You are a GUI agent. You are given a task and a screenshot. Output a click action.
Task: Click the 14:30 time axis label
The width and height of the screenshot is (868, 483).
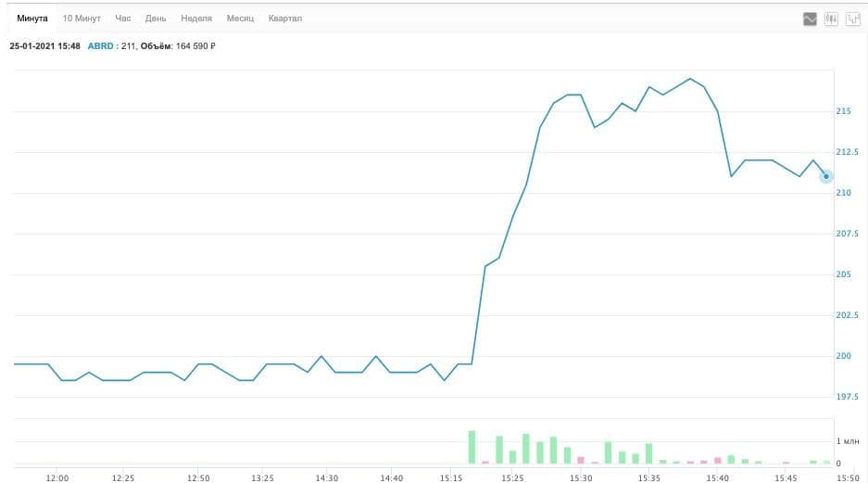(327, 478)
